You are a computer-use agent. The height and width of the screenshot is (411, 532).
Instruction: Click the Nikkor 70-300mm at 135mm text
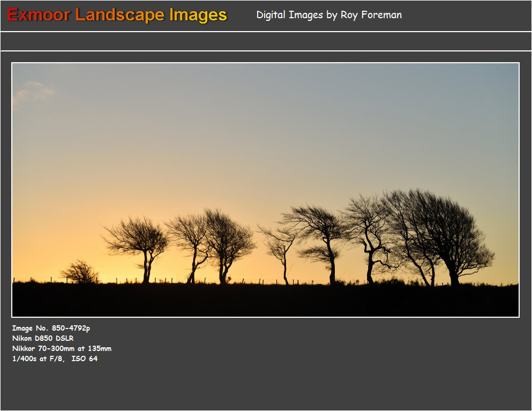click(x=61, y=348)
